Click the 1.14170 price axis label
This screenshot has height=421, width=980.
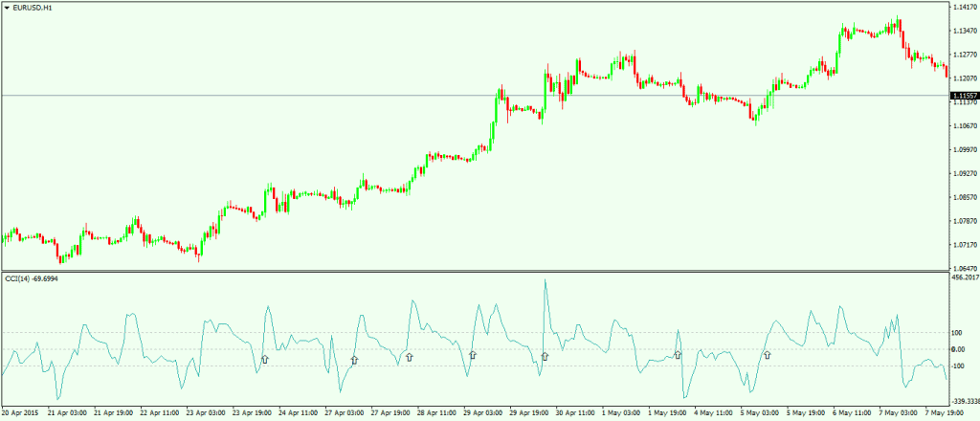[x=963, y=8]
